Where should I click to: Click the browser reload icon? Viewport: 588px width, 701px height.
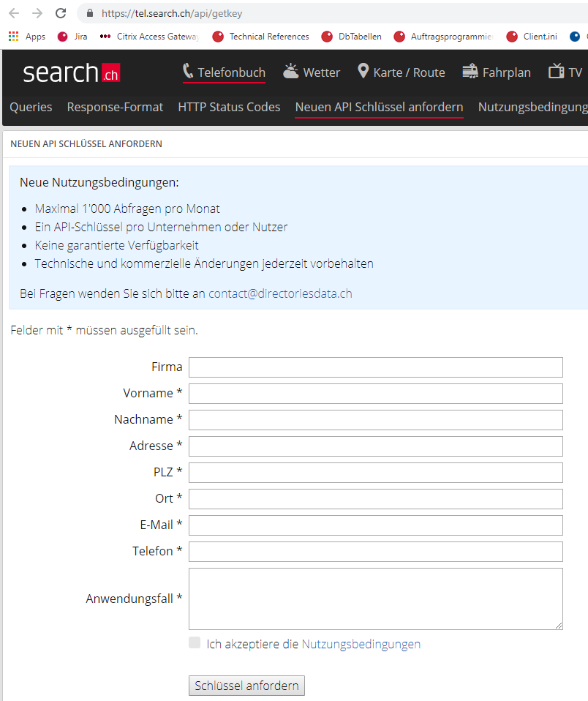click(x=60, y=13)
